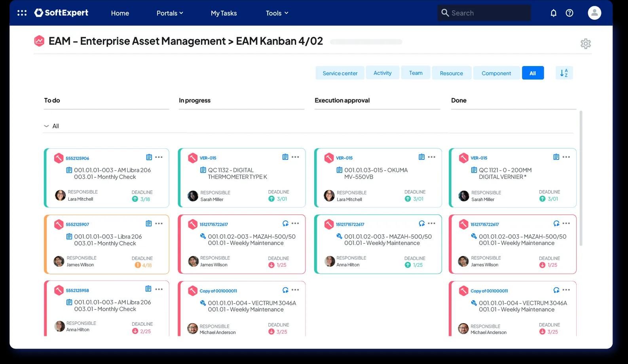Click '001.01.03-015 - OKUMA MV-550VB' title
Image resolution: width=628 pixels, height=364 pixels.
[x=376, y=173]
